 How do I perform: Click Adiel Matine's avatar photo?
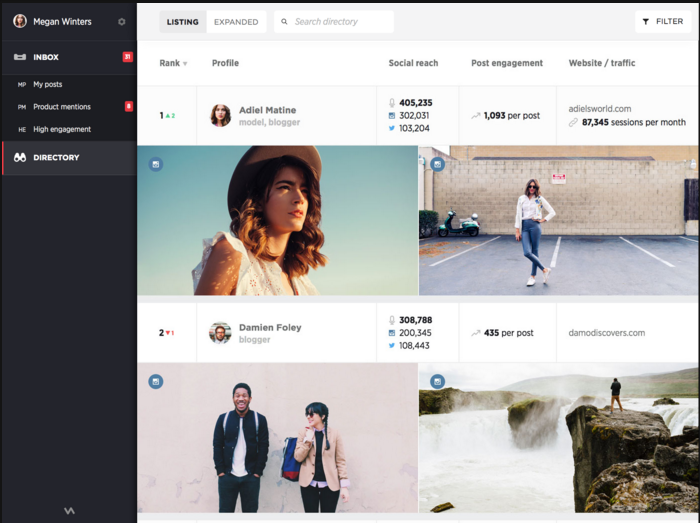[221, 115]
